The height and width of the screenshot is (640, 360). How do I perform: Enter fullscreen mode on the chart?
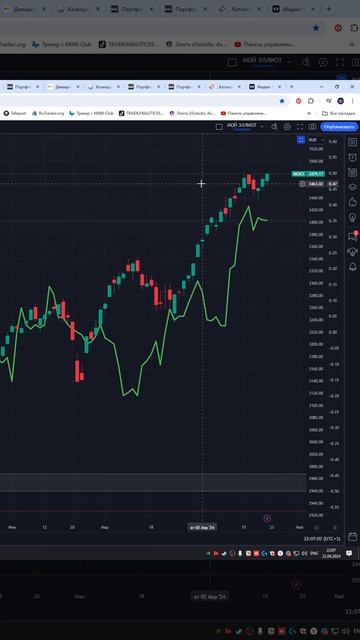[x=300, y=127]
